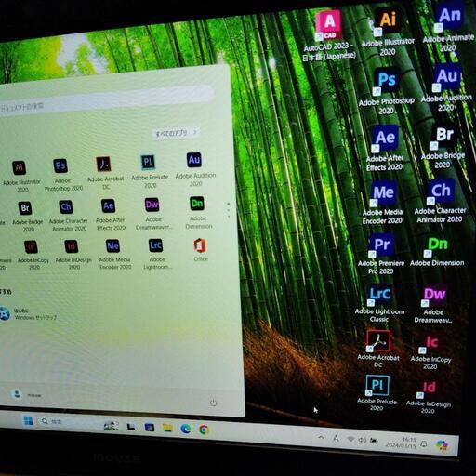The image size is (476, 476).
Task: Launch Adobe InCopy 2020 from Start menu
Action: pyautogui.click(x=33, y=255)
